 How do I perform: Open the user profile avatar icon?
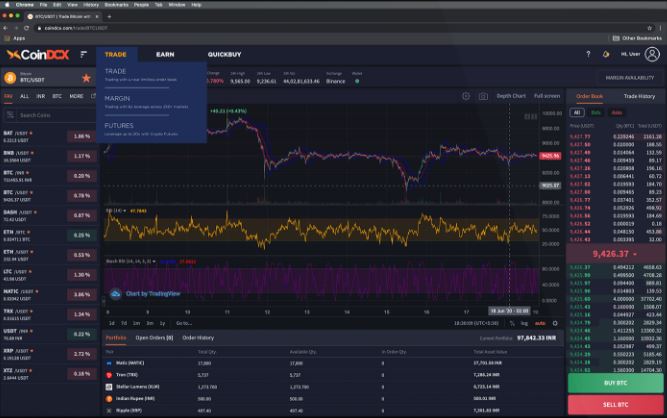pyautogui.click(x=652, y=54)
